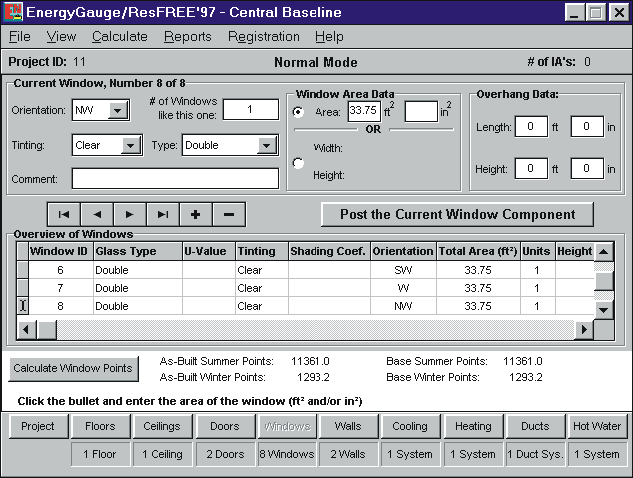Open the Orientation dropdown
The width and height of the screenshot is (633, 478).
coord(118,110)
